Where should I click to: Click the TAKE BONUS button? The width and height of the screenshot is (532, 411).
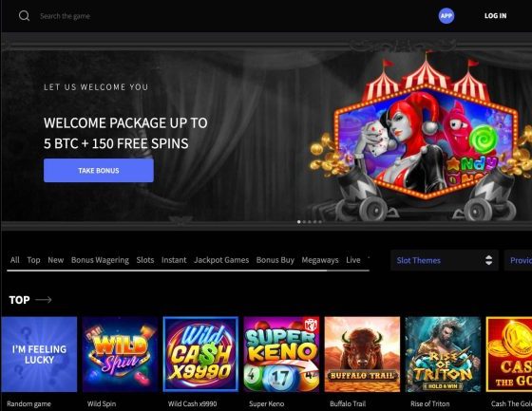99,170
